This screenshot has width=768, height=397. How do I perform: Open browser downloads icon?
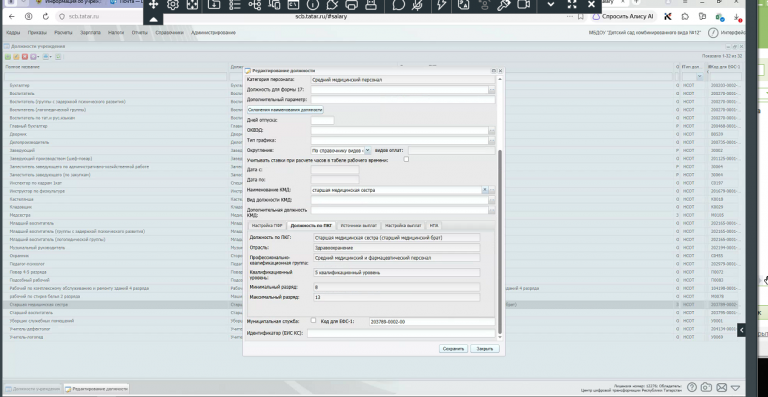pyautogui.click(x=737, y=17)
